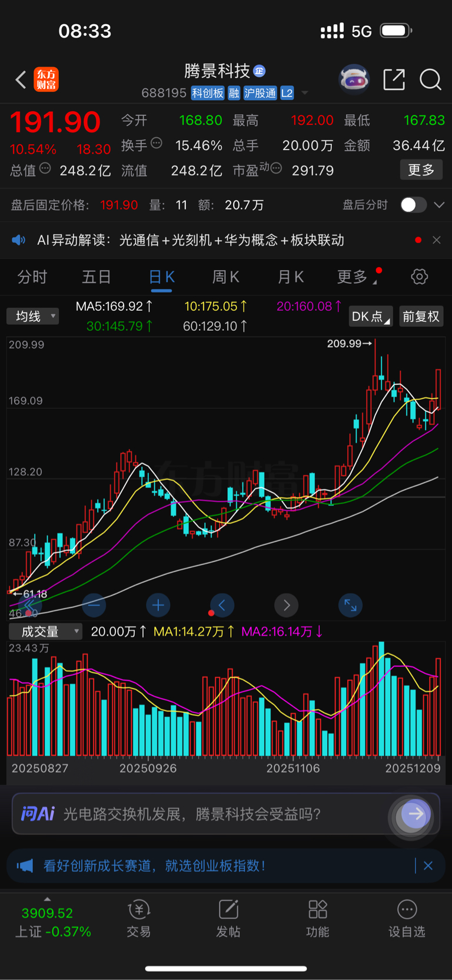452x980 pixels.
Task: Expand the 上证 index bar arrow
Action: click(x=47, y=899)
